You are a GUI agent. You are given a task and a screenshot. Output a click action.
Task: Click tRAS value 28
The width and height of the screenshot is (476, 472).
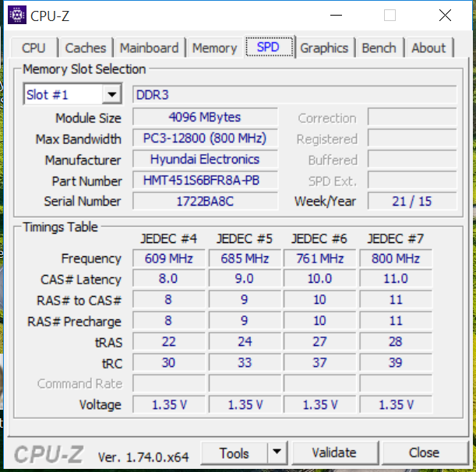(x=396, y=341)
